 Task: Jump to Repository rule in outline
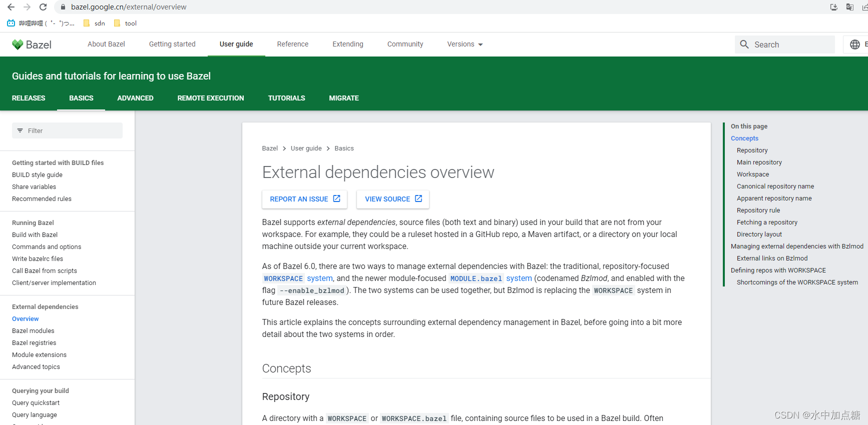[758, 210]
